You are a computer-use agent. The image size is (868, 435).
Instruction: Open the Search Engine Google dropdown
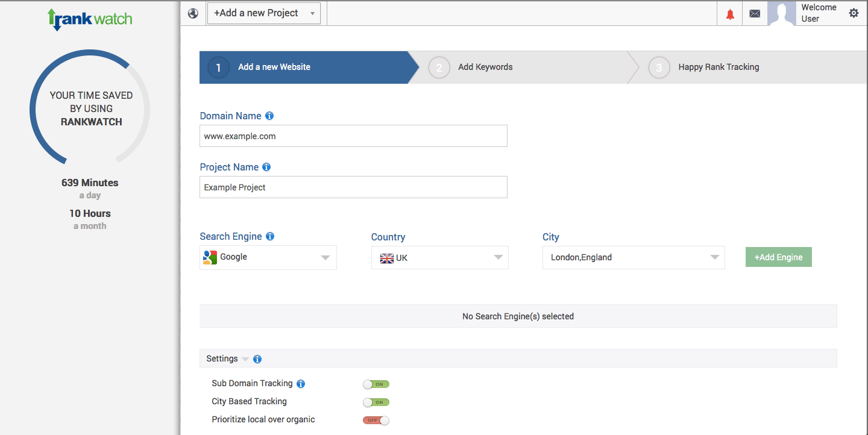(268, 257)
